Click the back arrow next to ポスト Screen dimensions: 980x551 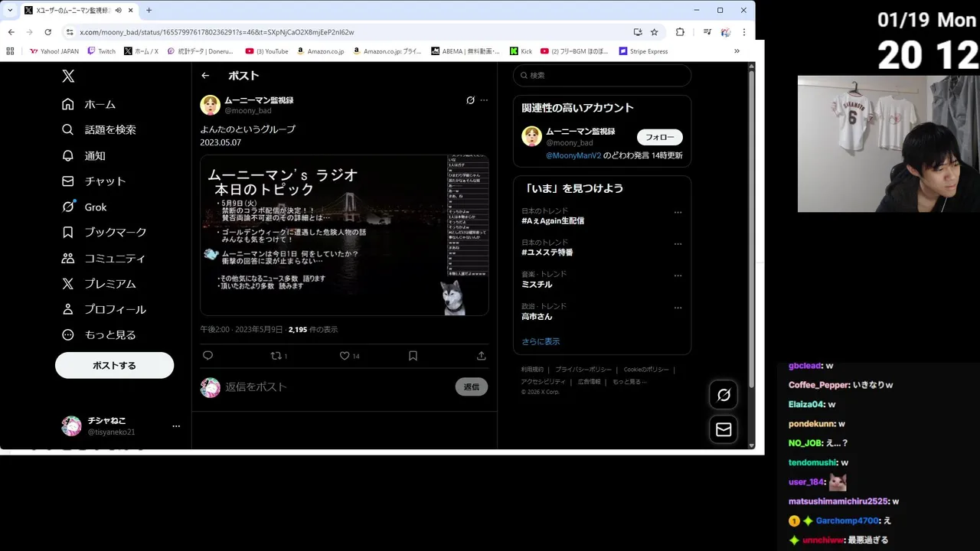(x=205, y=76)
